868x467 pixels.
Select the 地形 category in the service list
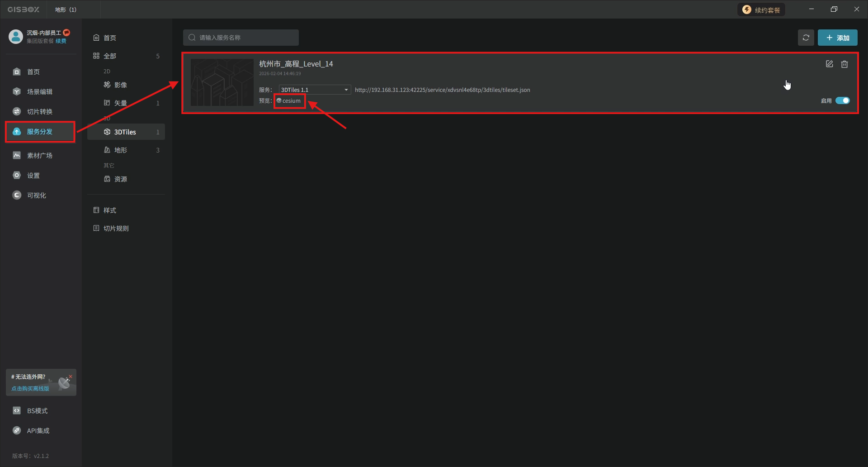(120, 150)
